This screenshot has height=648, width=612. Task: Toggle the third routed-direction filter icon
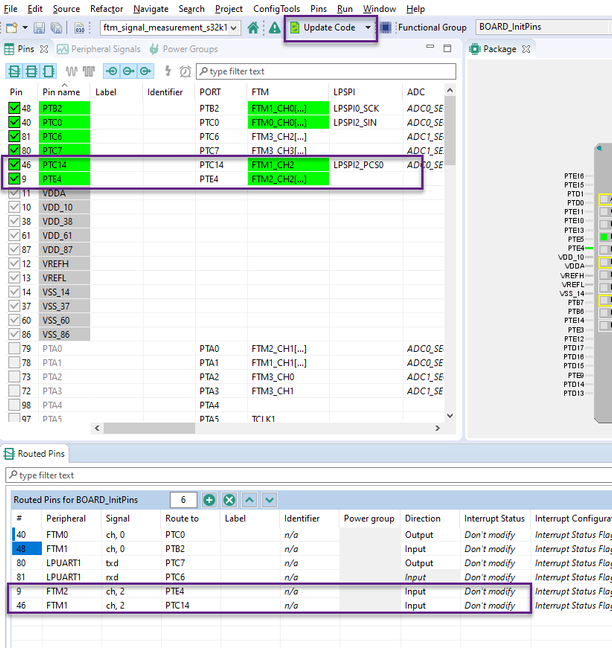[145, 71]
